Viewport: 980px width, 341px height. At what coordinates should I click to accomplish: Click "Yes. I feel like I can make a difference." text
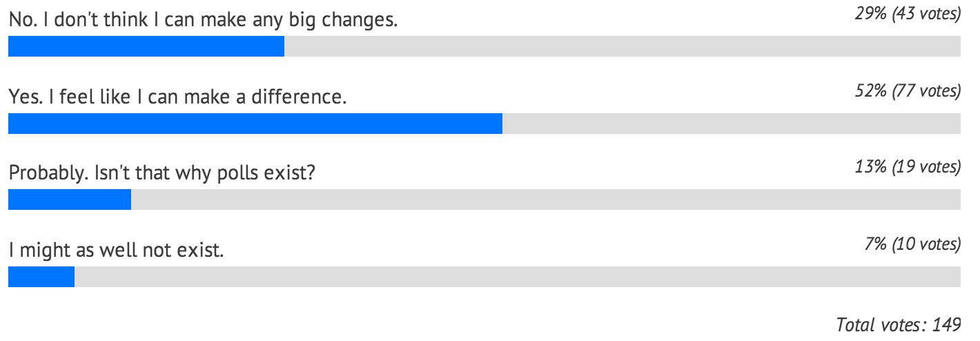tap(177, 97)
